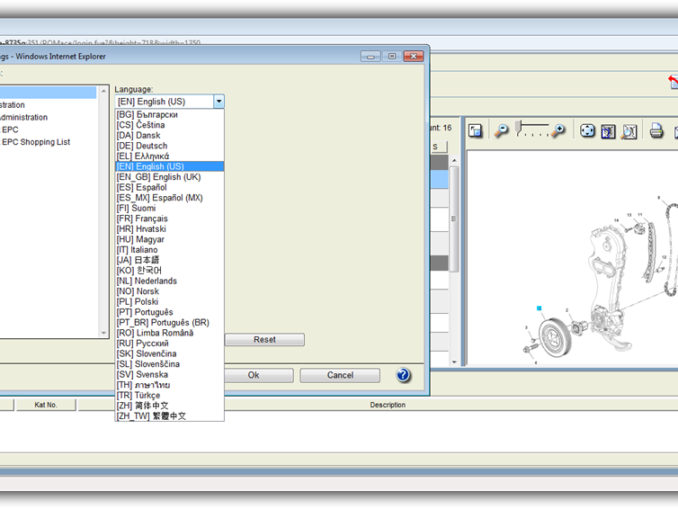
Task: Pick [EN_GB] English (UK) language option
Action: tap(159, 177)
